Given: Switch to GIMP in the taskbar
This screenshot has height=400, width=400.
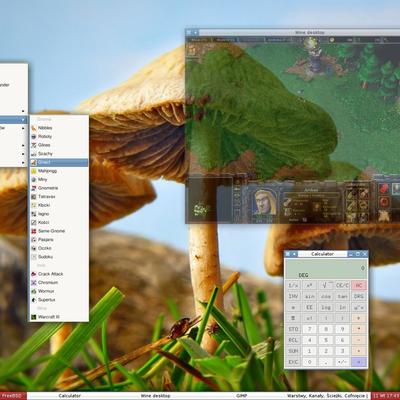Looking at the screenshot, I should point(241,396).
